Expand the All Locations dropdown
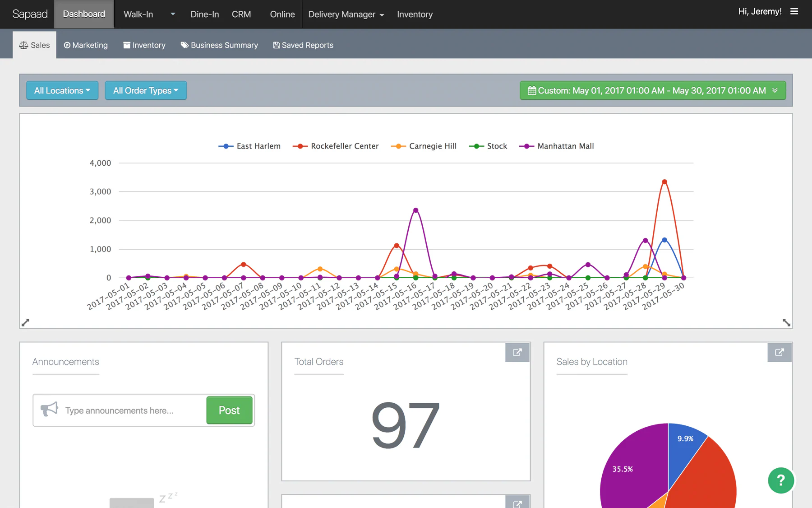Image resolution: width=812 pixels, height=508 pixels. point(62,91)
